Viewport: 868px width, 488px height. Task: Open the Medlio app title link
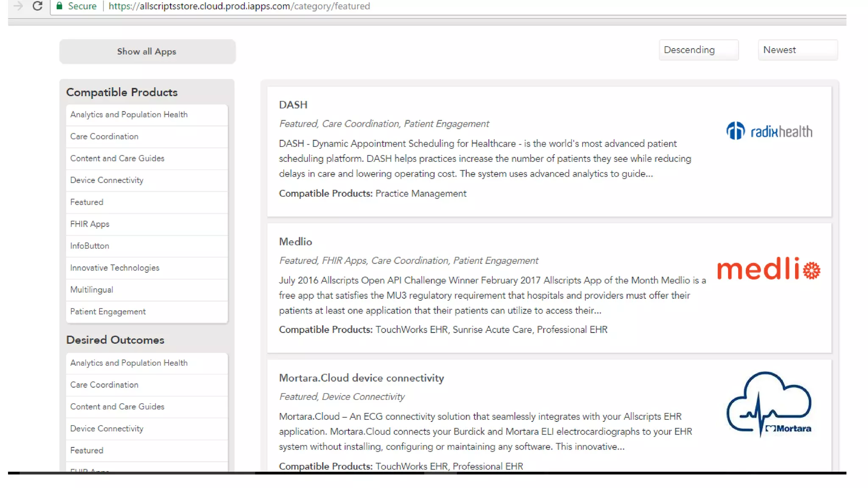pos(295,241)
